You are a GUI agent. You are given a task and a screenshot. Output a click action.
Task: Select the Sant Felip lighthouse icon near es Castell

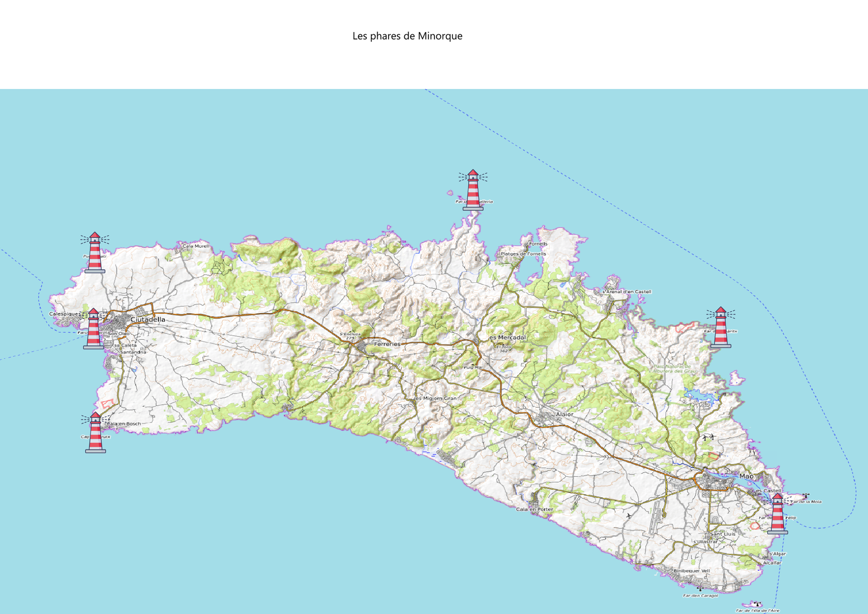[777, 514]
